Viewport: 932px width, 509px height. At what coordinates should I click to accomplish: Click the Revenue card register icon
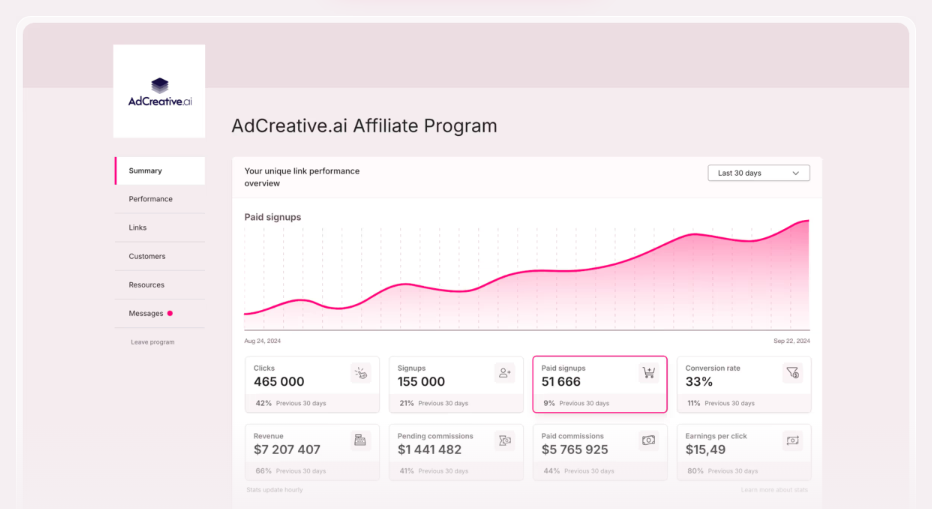click(x=360, y=441)
